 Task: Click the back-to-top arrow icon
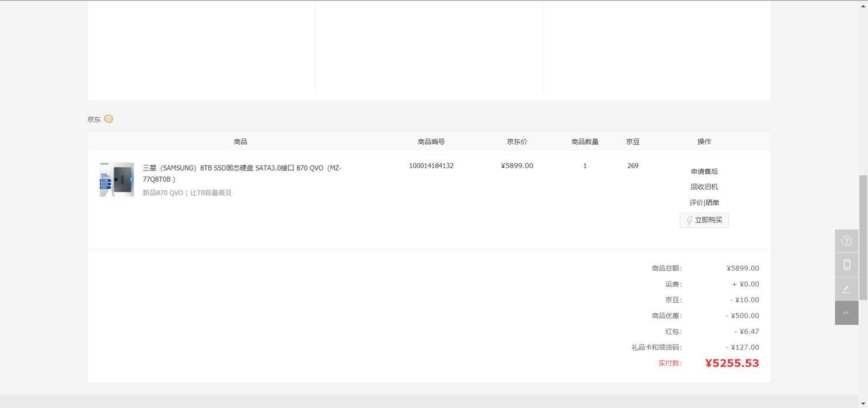[x=846, y=313]
